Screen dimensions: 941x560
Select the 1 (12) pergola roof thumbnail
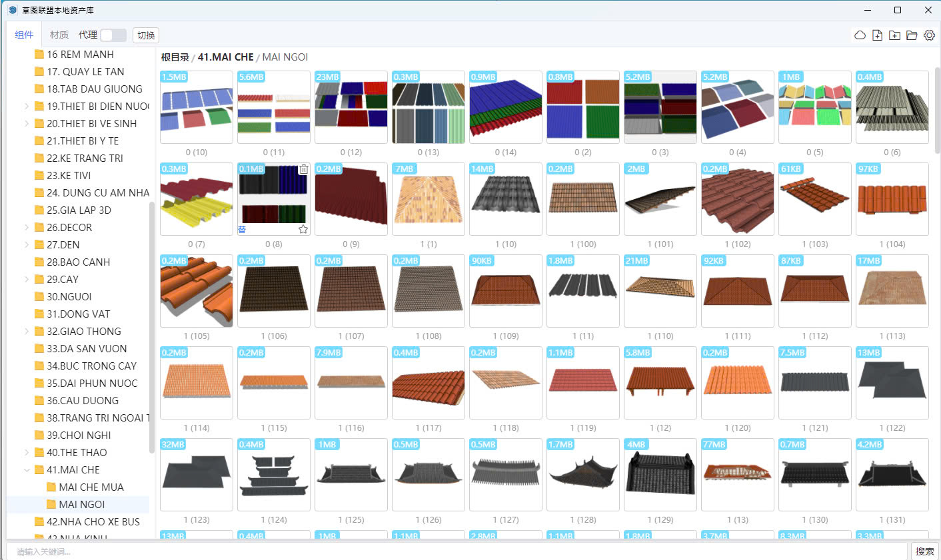(660, 383)
